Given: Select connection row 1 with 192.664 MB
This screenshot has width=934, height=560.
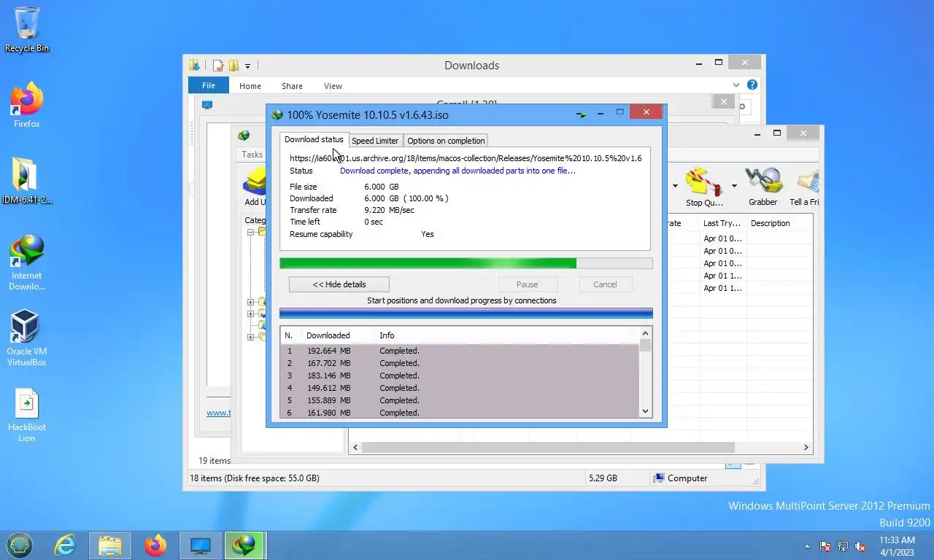Looking at the screenshot, I should [x=460, y=351].
